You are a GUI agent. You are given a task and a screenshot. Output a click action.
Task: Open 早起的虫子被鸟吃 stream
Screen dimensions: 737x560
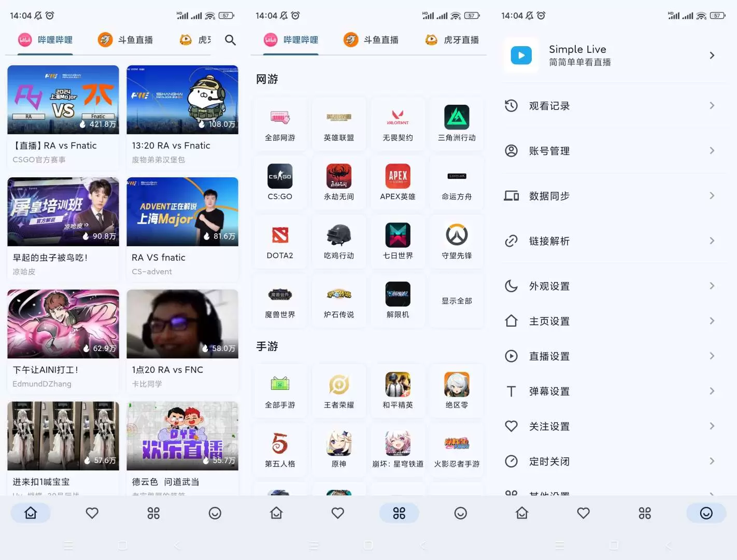[63, 229]
